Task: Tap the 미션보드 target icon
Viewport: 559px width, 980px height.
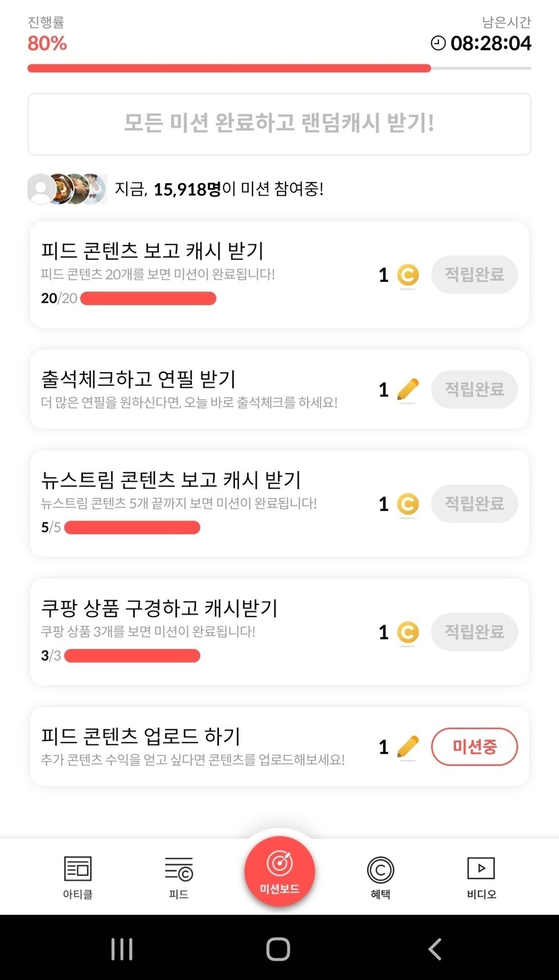Action: (x=279, y=864)
